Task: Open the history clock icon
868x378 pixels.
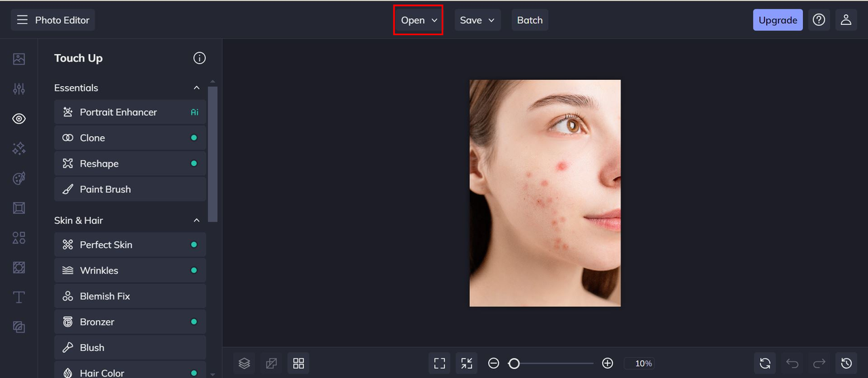Action: point(846,363)
